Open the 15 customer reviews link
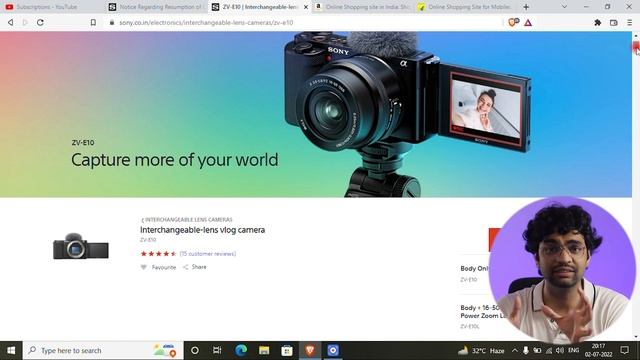Screen dimensions: 640x360 click(x=208, y=253)
